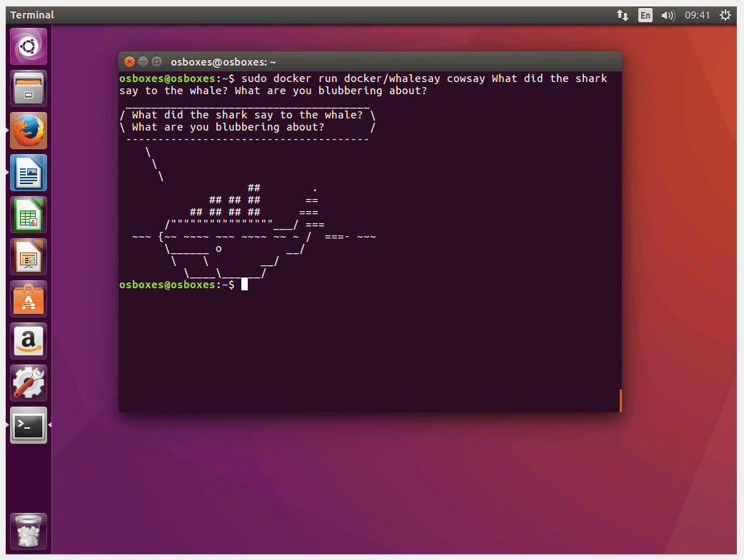Open the Ubuntu Dash search launcher
This screenshot has height=560, width=744.
(x=29, y=46)
